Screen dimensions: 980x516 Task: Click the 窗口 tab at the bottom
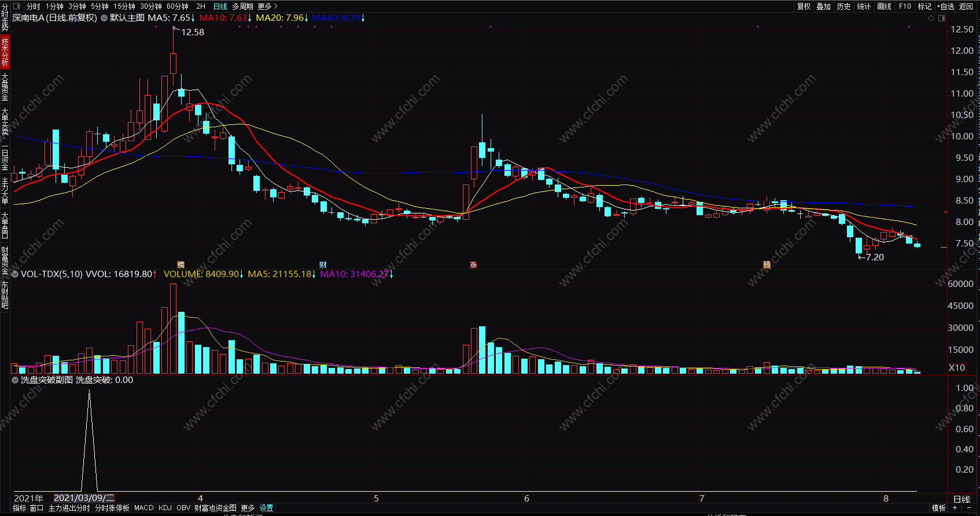36,508
